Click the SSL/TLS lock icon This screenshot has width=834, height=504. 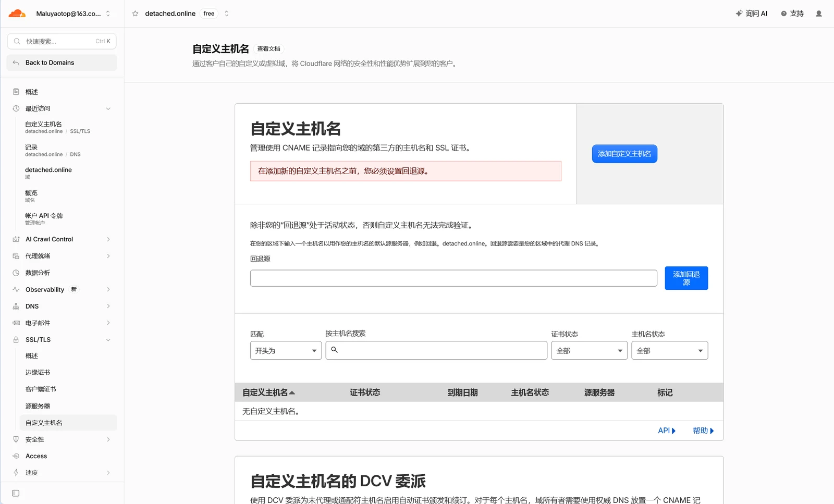point(16,339)
